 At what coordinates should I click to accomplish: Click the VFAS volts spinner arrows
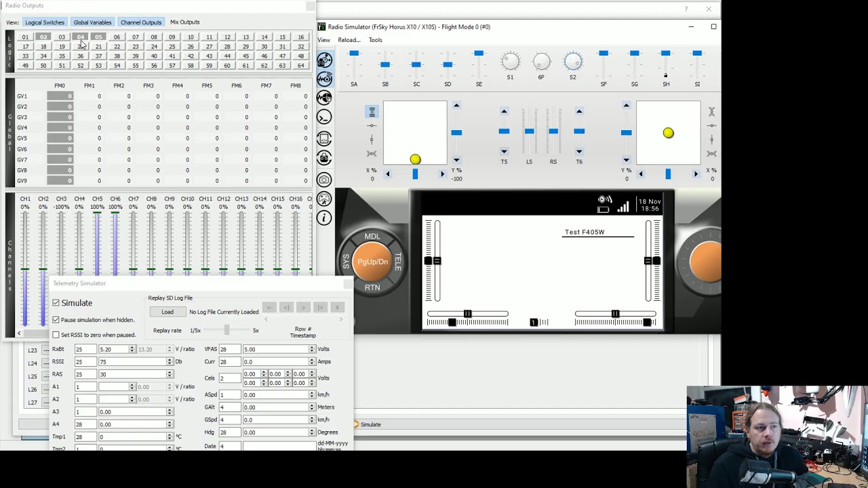click(312, 349)
